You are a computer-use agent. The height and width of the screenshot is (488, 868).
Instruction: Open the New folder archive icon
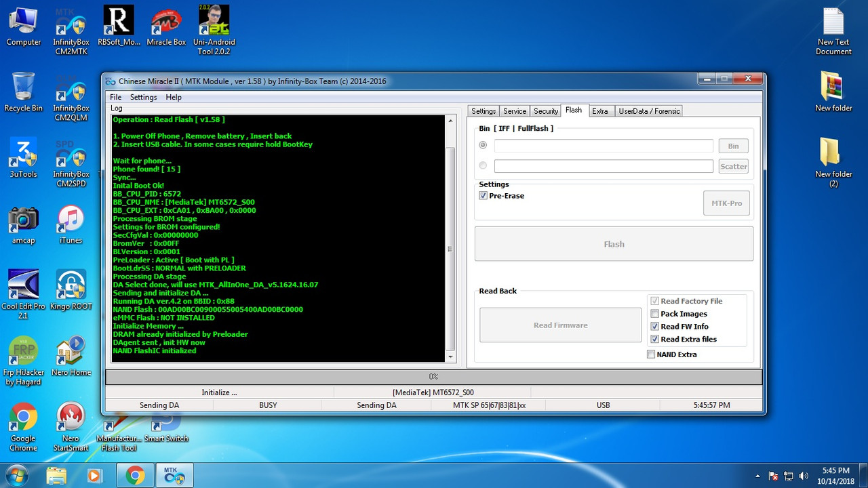tap(833, 93)
